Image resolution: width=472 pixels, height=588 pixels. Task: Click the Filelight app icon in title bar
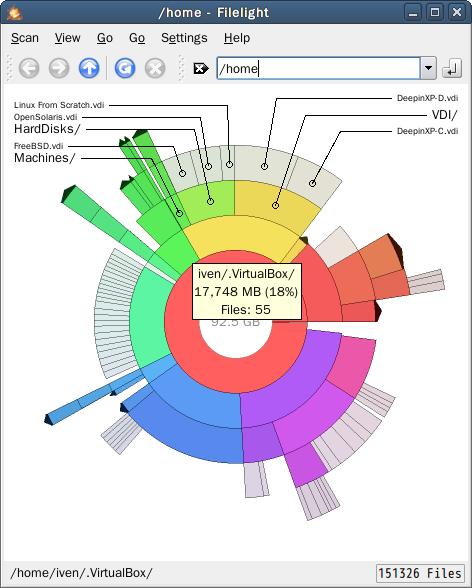tap(14, 12)
